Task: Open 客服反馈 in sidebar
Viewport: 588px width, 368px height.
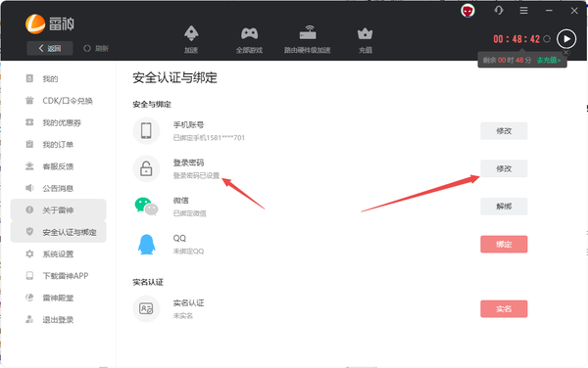Action: [59, 166]
